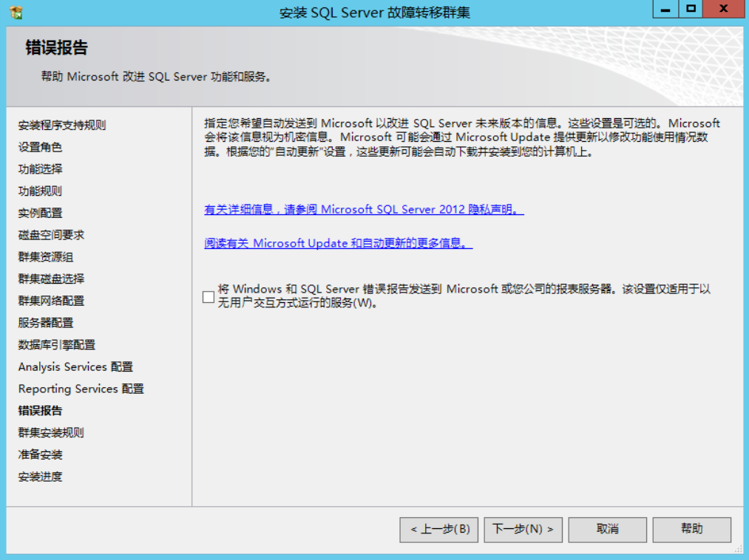Viewport: 749px width, 560px height.
Task: Click the window resize grip corner
Action: click(739, 550)
